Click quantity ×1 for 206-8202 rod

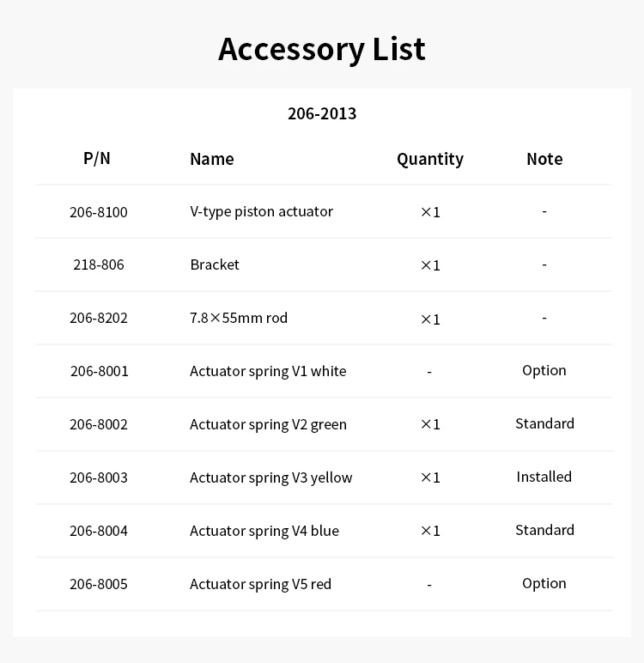point(430,319)
